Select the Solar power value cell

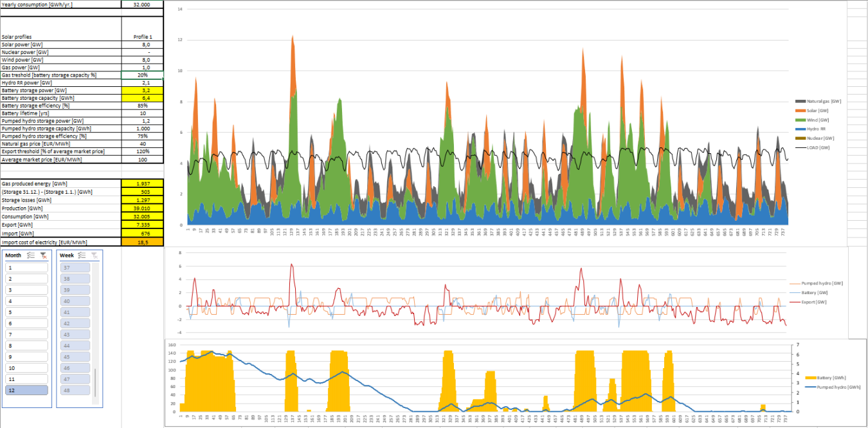click(142, 44)
